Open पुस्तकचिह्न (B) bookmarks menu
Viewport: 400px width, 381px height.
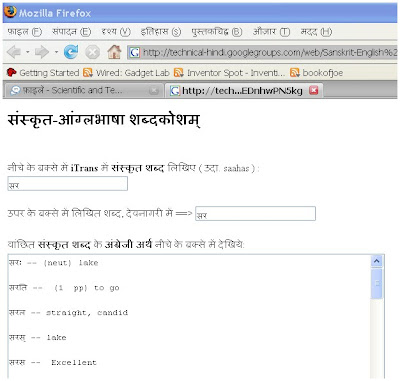click(x=217, y=32)
